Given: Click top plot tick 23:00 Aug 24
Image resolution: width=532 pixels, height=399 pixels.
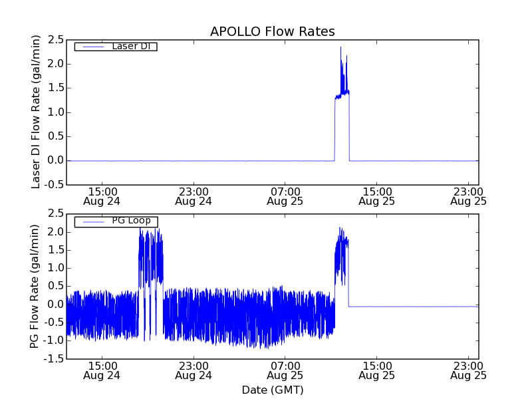Looking at the screenshot, I should [x=194, y=196].
